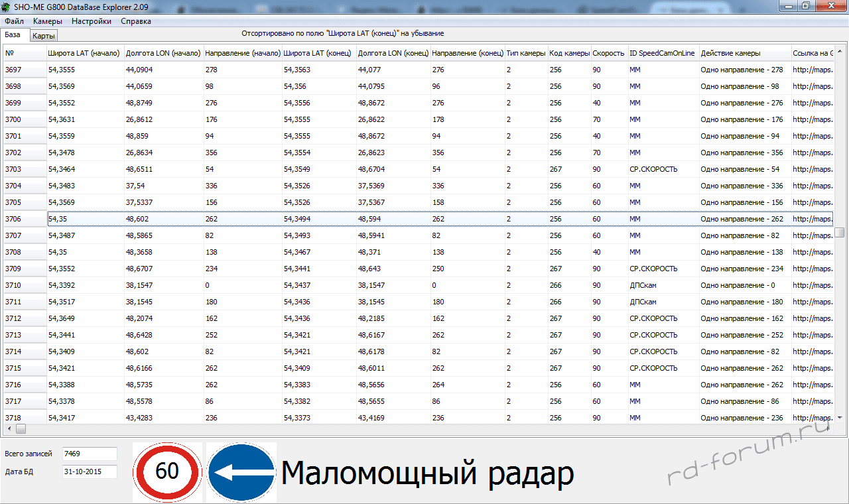Click the Дата БД field showing 31-10-2015
The height and width of the screenshot is (504, 849).
pyautogui.click(x=90, y=472)
